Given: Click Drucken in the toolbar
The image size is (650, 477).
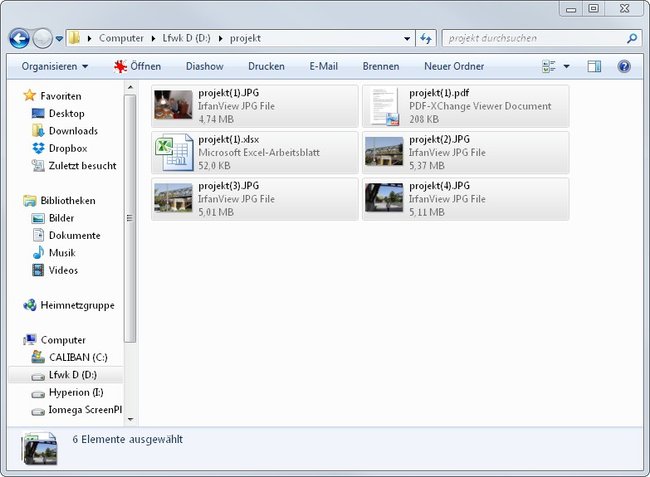Looking at the screenshot, I should 266,66.
